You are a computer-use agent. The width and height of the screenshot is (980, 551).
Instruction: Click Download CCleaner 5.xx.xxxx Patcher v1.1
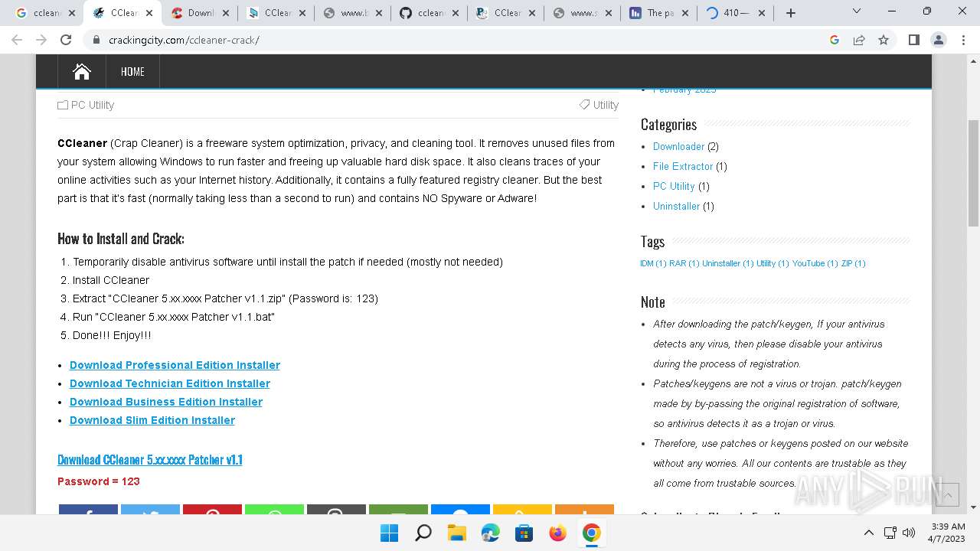pyautogui.click(x=150, y=460)
